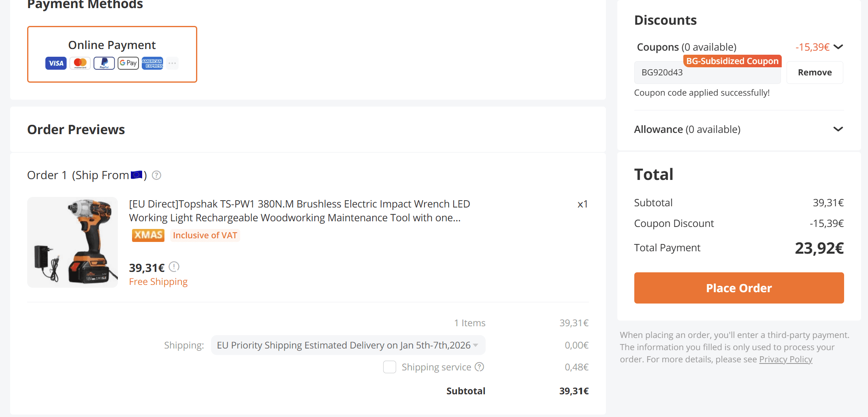
Task: Remove the applied coupon code
Action: tap(815, 73)
